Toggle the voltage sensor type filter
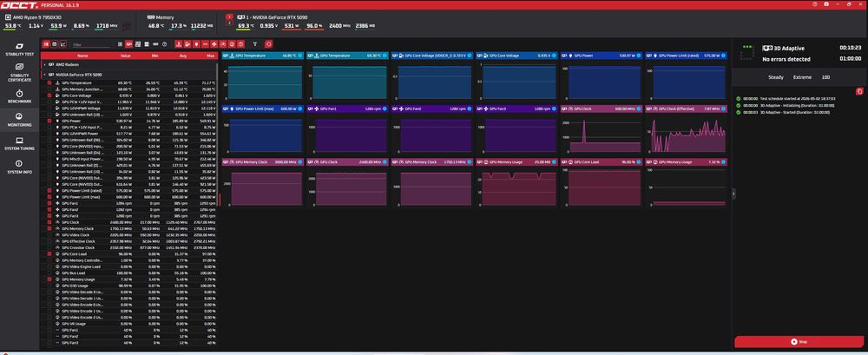 tap(187, 43)
